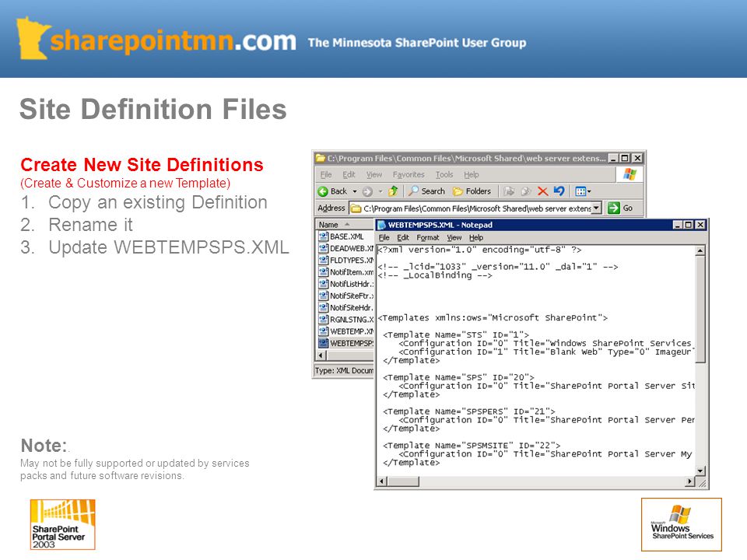Click the Move To toolbar icon
The width and height of the screenshot is (747, 560).
point(509,191)
